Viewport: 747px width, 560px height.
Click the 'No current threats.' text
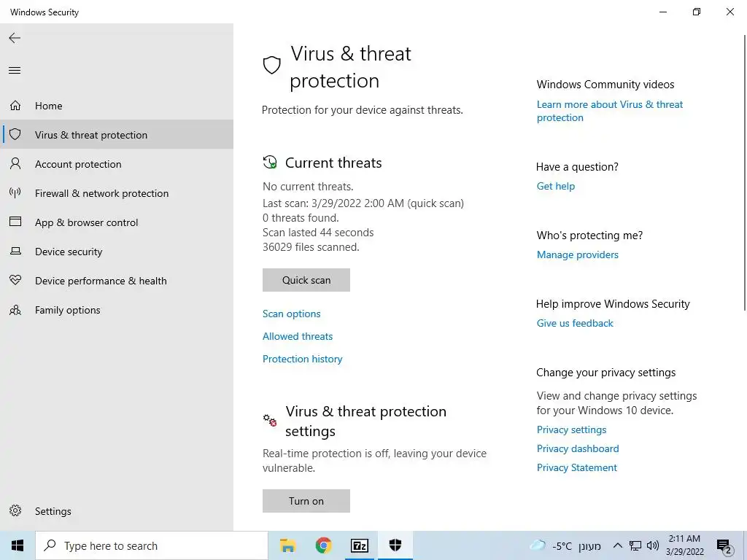click(308, 187)
